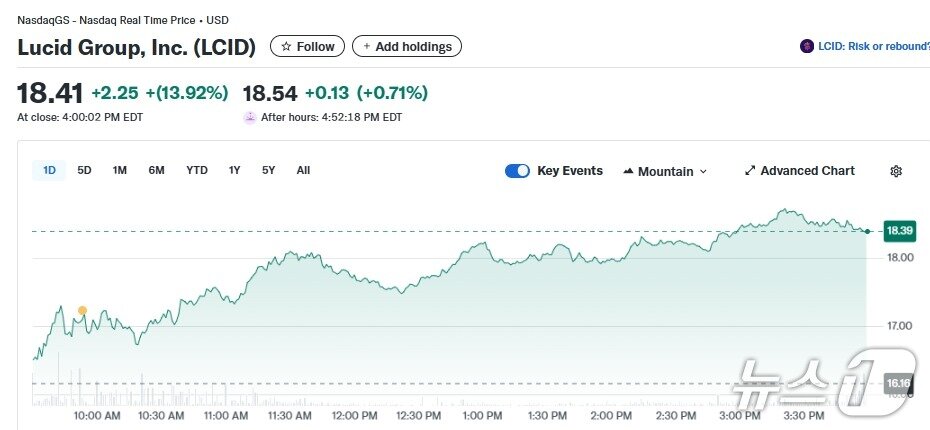Viewport: 930px width, 430px height.
Task: Select the 1D time range tab
Action: (49, 170)
